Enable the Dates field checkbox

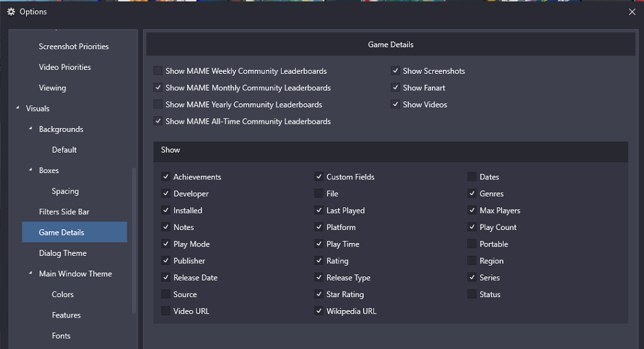[472, 177]
